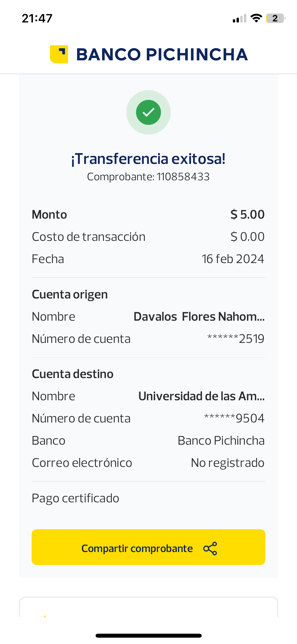Tap the battery indicator icon
The height and width of the screenshot is (644, 297).
pos(275,18)
